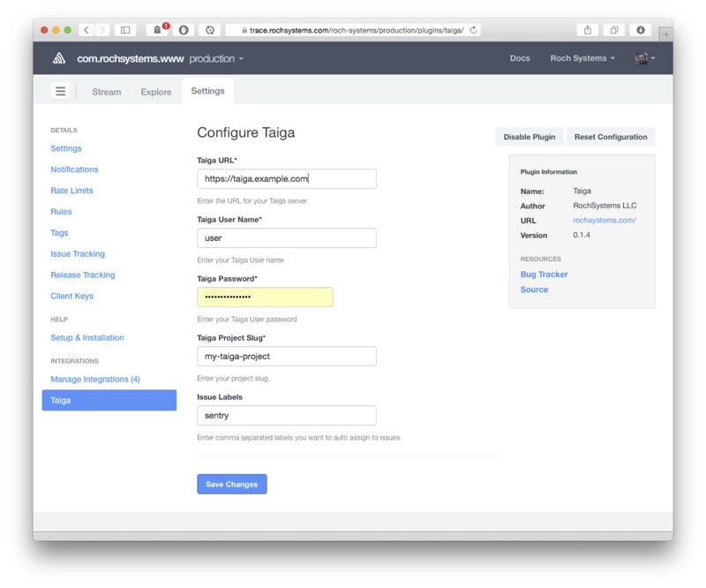Click the Reset Configuration button

611,137
